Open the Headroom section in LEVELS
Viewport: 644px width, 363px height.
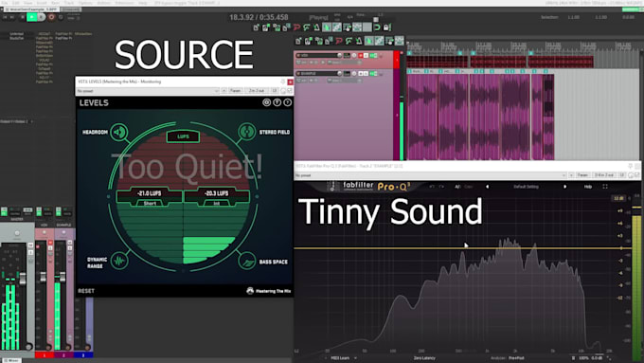pos(119,132)
